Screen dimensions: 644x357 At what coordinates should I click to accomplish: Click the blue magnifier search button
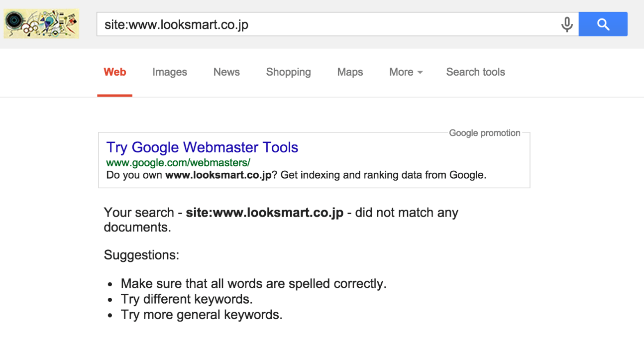click(x=603, y=24)
